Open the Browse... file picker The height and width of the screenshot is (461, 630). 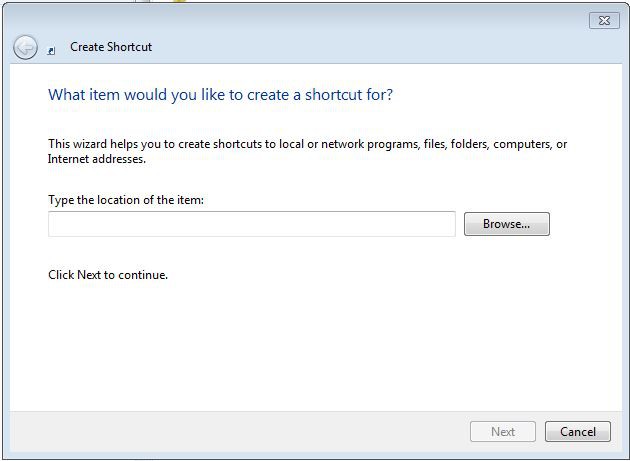click(506, 224)
